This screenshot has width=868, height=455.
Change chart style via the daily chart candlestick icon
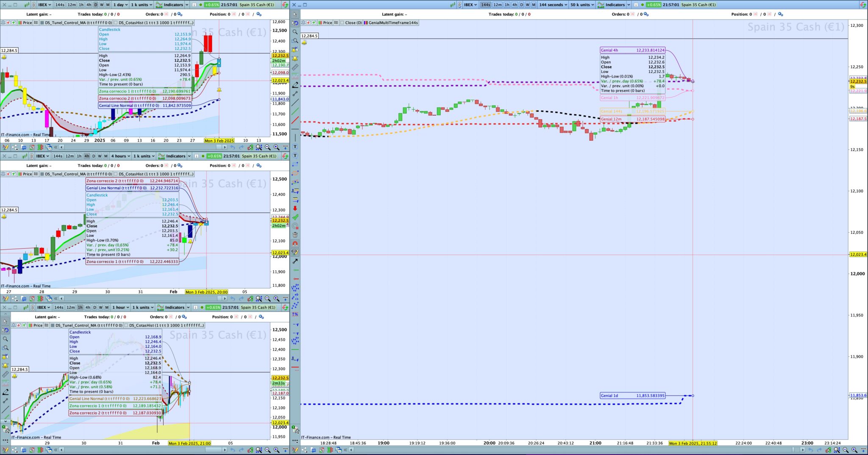pos(27,5)
